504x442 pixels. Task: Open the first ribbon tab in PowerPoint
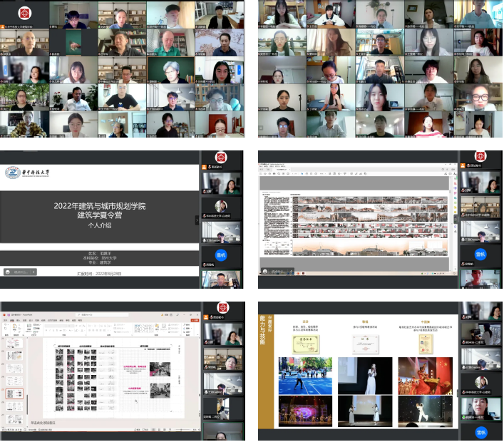click(5, 320)
